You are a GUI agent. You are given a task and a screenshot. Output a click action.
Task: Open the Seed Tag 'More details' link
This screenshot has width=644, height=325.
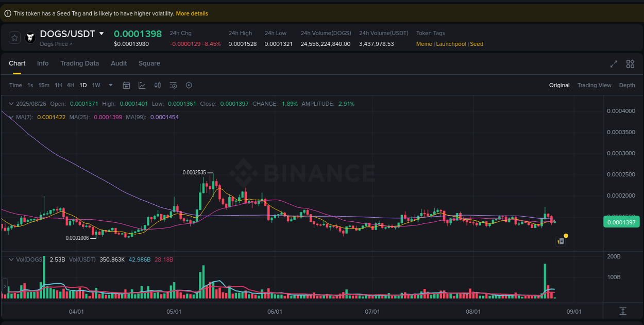(192, 13)
